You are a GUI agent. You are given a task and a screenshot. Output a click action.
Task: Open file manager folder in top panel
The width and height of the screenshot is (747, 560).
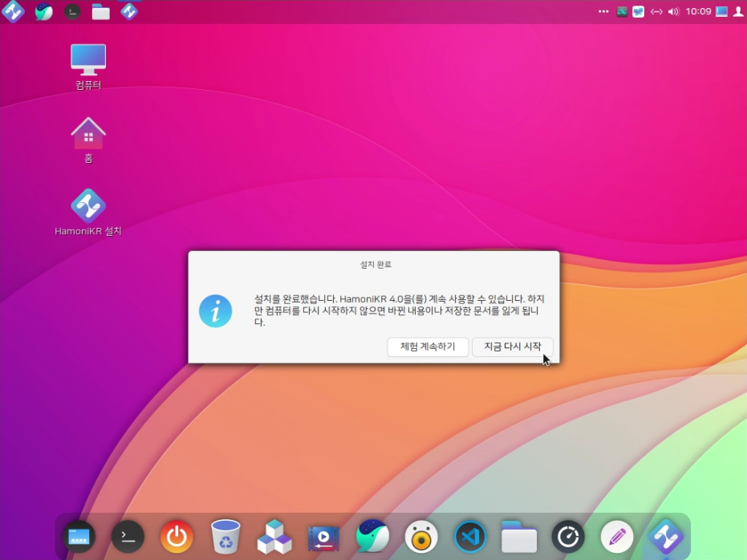[x=100, y=12]
